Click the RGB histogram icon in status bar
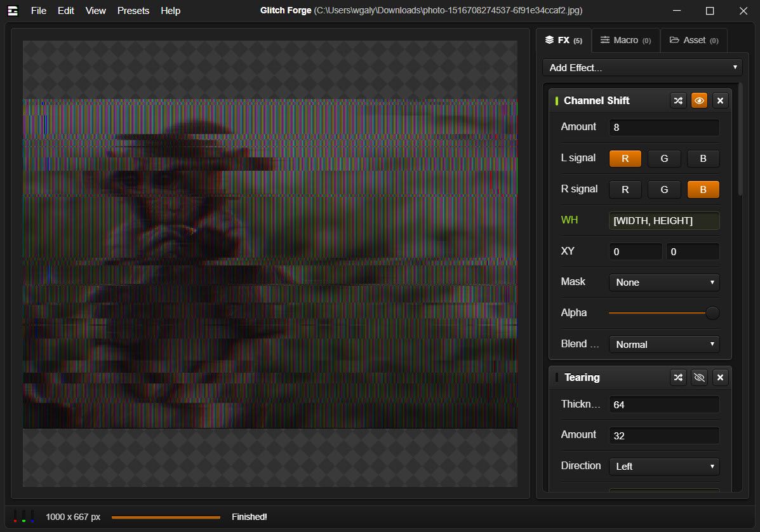 (23, 516)
